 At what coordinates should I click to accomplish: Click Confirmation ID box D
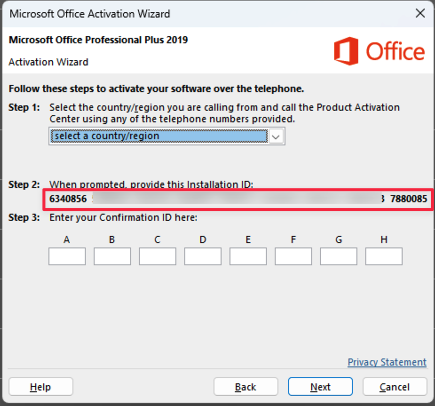click(x=203, y=256)
